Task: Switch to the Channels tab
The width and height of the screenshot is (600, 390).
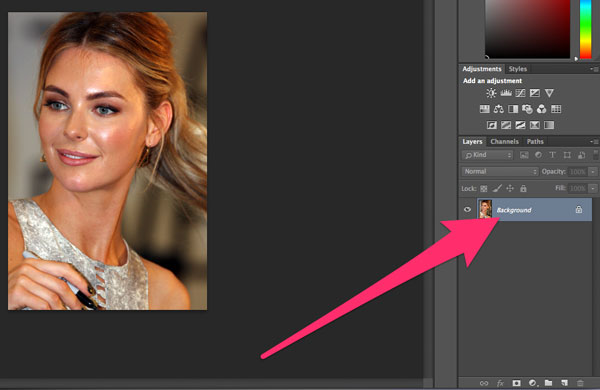Action: pyautogui.click(x=504, y=142)
